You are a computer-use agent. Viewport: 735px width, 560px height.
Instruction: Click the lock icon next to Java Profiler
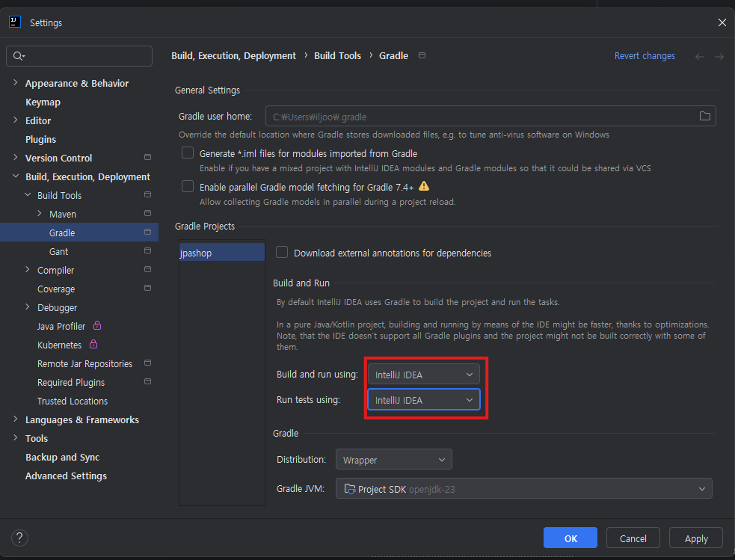97,325
